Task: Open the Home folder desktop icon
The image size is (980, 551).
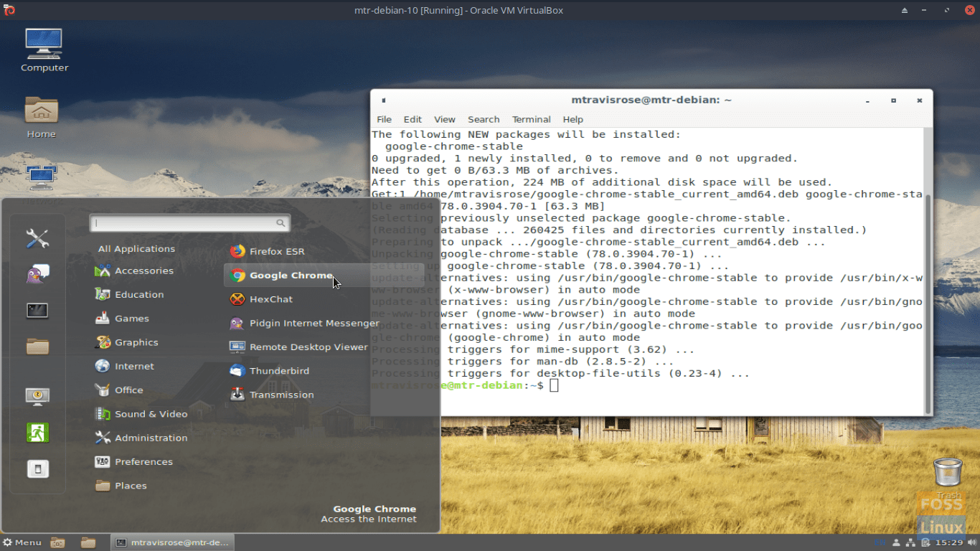Action: click(42, 117)
